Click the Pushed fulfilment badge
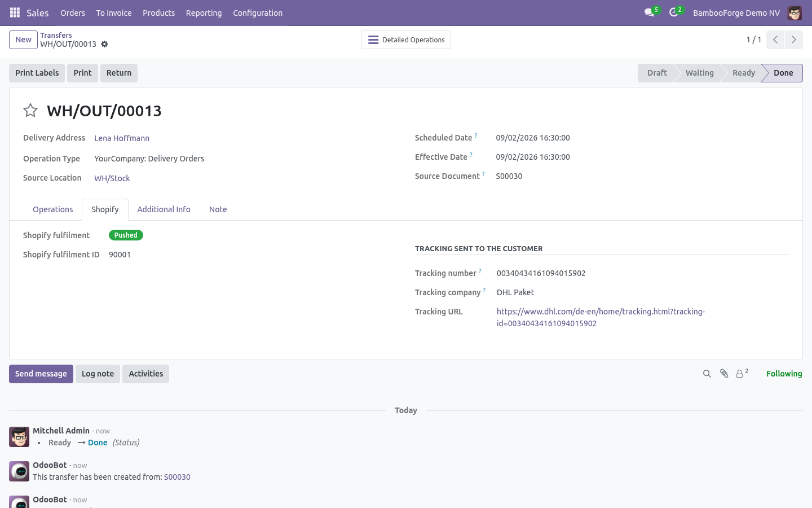The image size is (812, 508). point(126,235)
